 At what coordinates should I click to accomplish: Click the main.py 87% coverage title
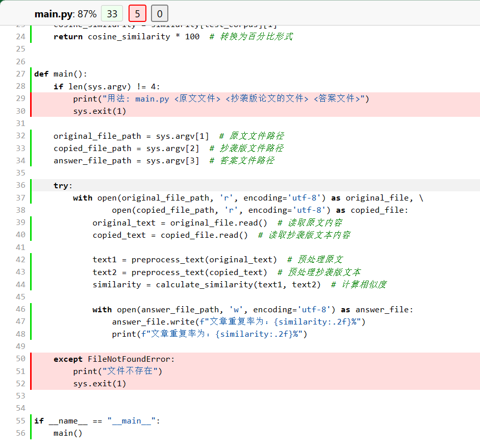coord(65,14)
